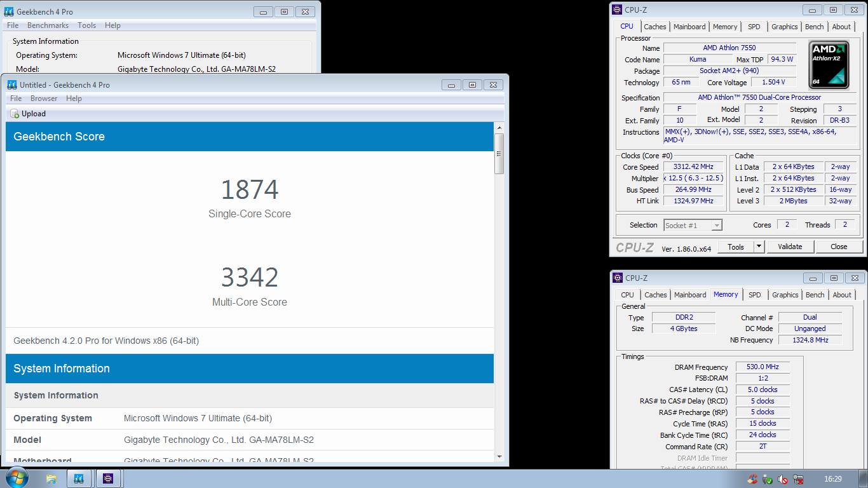Viewport: 868px width, 488px height.
Task: Click the Validate button in CPU-Z
Action: 790,247
